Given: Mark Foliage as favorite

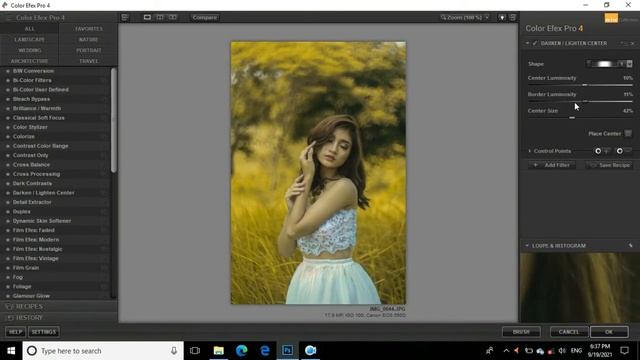Looking at the screenshot, I should (x=7, y=287).
